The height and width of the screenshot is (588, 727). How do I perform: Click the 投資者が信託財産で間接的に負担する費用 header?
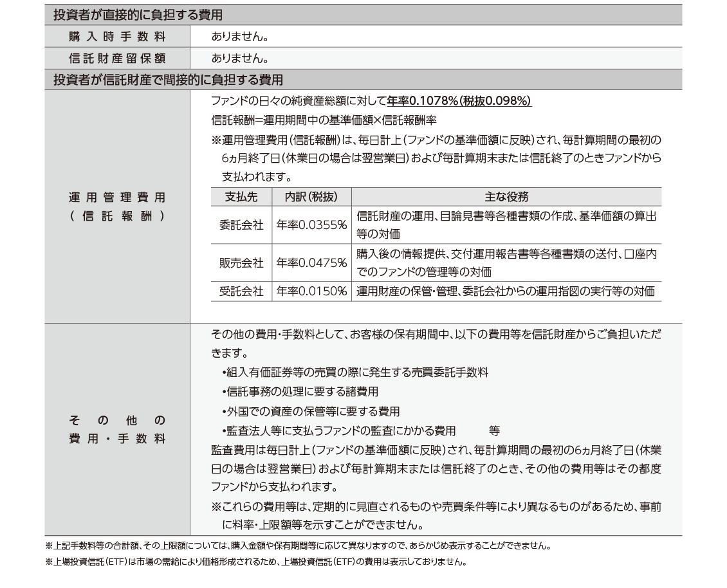(168, 80)
